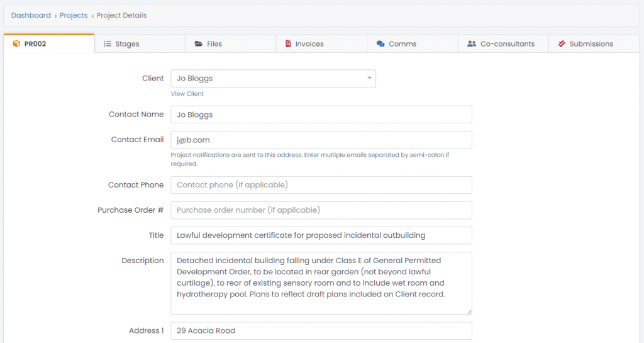Click the Address 1 label
Viewport: 644px width, 343px height.
(x=146, y=330)
